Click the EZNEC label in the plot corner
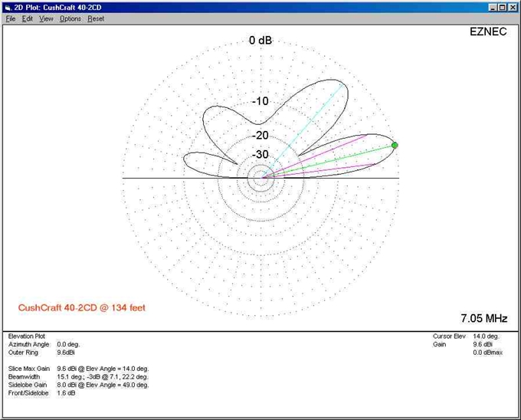This screenshot has width=521, height=420. pos(488,31)
